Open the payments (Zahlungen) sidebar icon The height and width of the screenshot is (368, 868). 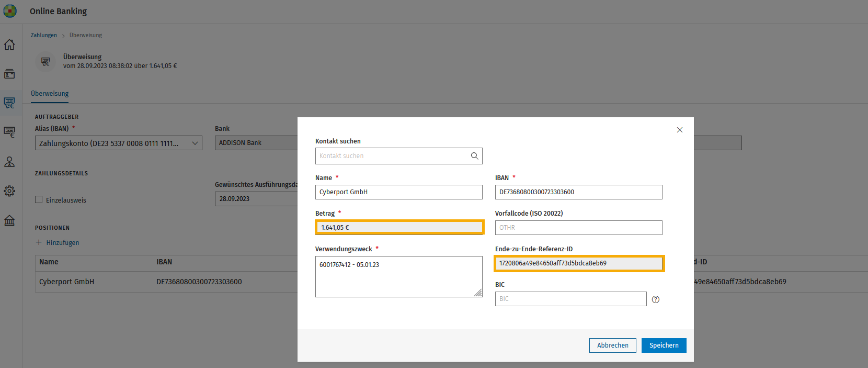[9, 103]
